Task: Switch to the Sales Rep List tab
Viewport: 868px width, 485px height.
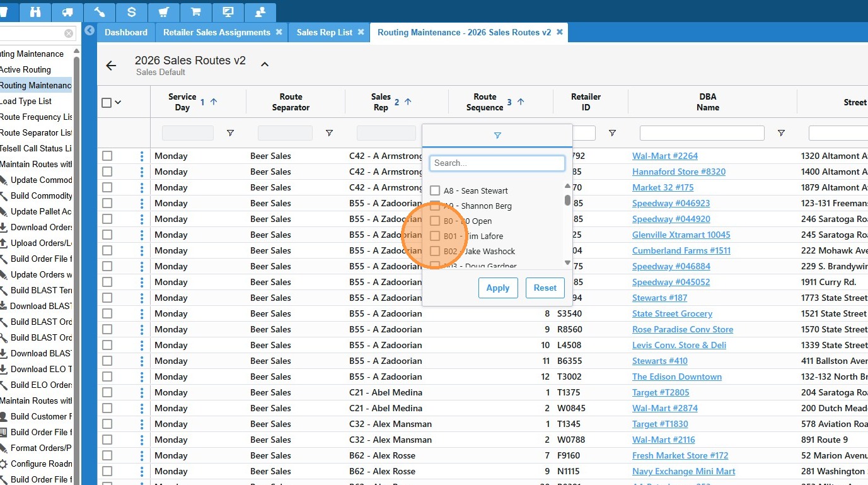Action: pyautogui.click(x=324, y=32)
